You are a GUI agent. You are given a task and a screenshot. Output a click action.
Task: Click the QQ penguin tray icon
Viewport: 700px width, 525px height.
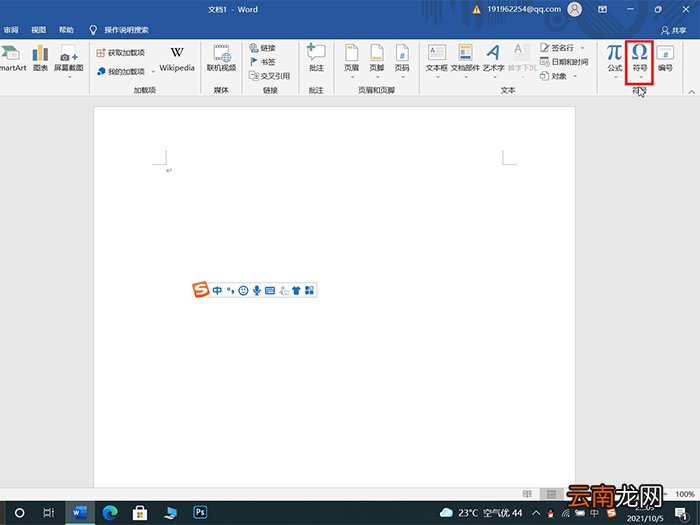click(x=550, y=513)
